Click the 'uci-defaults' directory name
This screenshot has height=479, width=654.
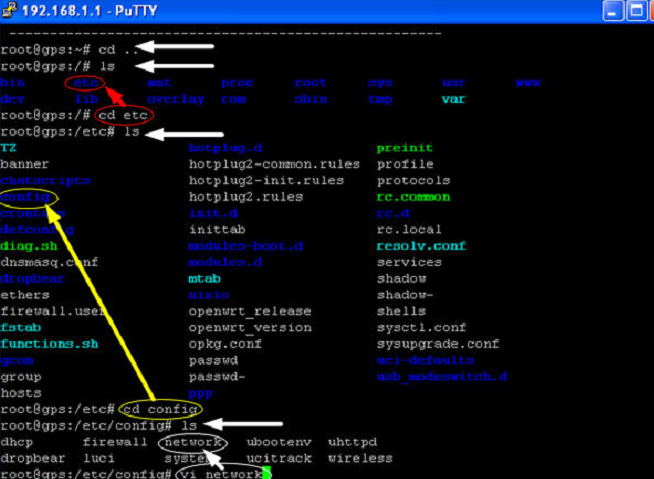pyautogui.click(x=425, y=361)
